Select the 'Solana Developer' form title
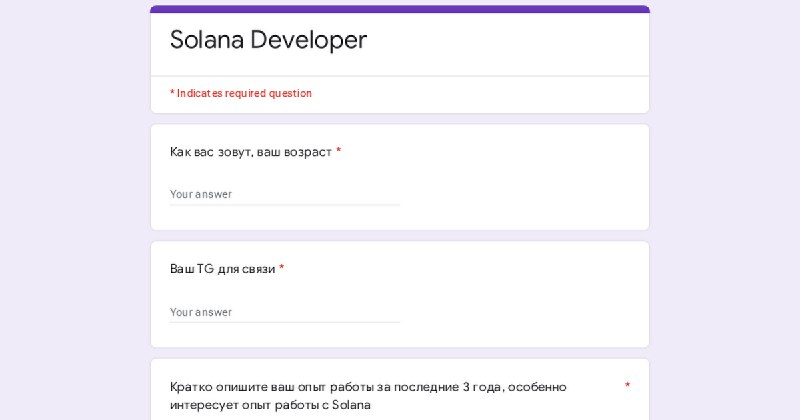The width and height of the screenshot is (800, 420). tap(268, 40)
